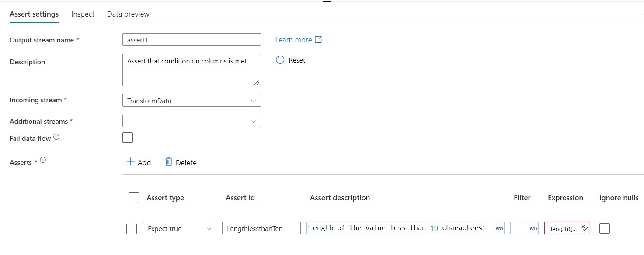Image resolution: width=644 pixels, height=255 pixels.
Task: Click the Reset circular arrow icon
Action: coord(280,60)
